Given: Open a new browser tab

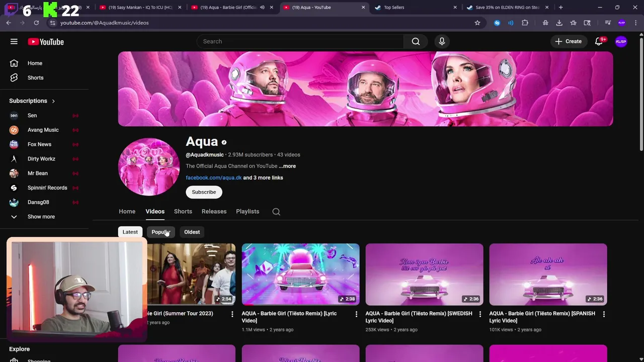Looking at the screenshot, I should click(x=560, y=8).
